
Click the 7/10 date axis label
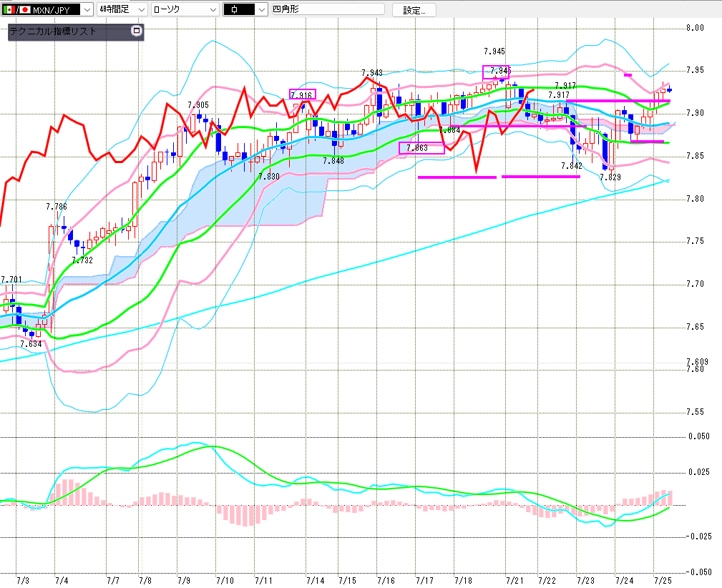[x=225, y=580]
